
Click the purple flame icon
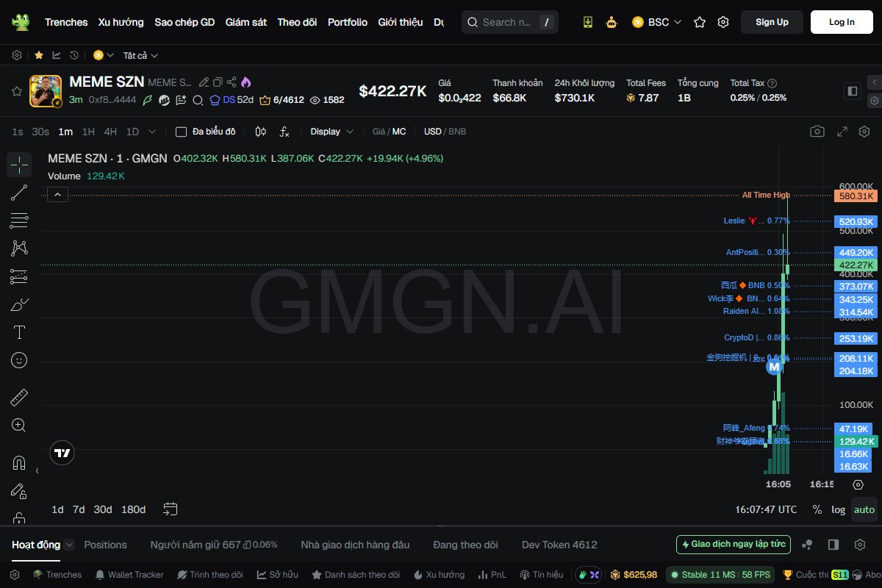click(x=245, y=82)
